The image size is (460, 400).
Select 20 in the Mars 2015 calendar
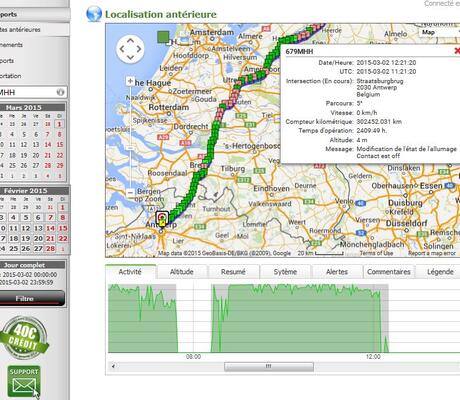[x=36, y=155]
